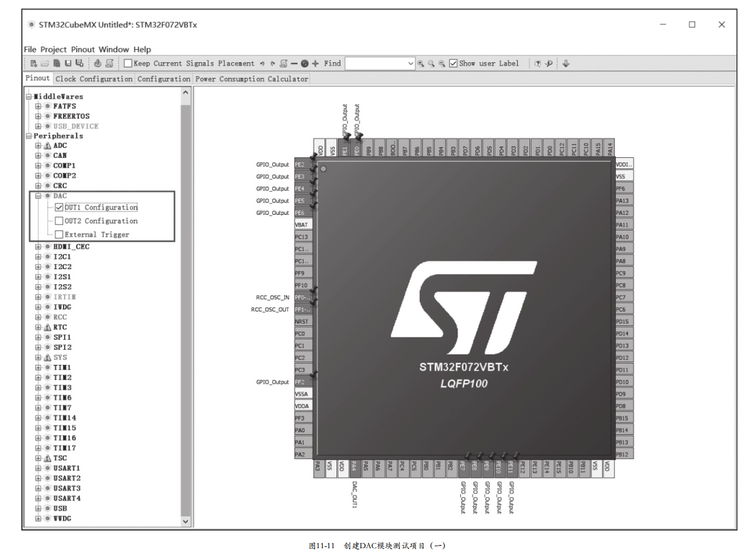756x560 pixels.
Task: Click the tree scrollbar down arrow
Action: [x=186, y=521]
